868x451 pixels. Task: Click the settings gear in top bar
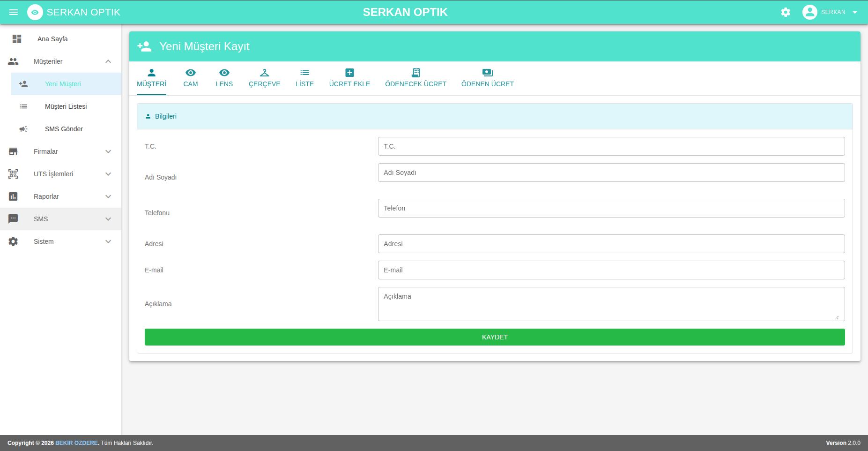(786, 12)
